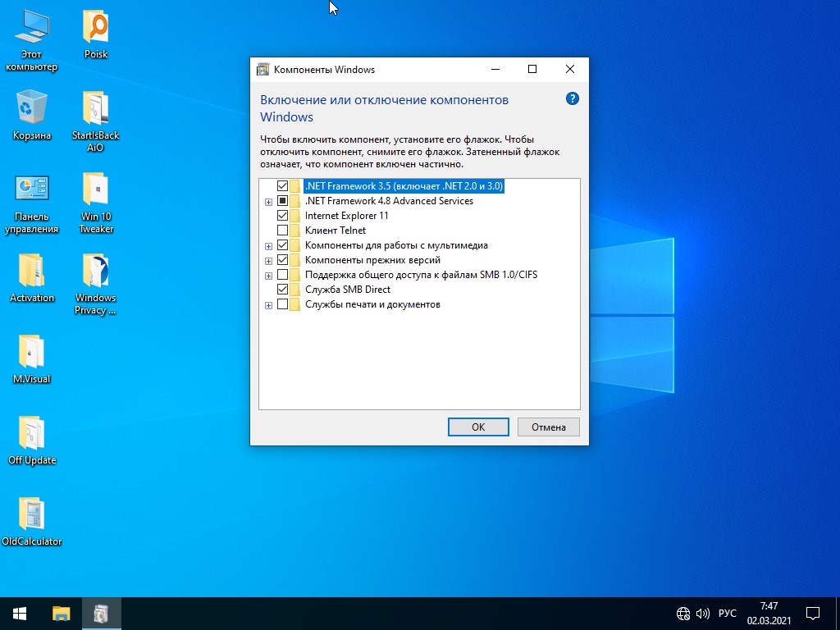
Task: Select the Клиент Telnet row text
Action: 336,231
